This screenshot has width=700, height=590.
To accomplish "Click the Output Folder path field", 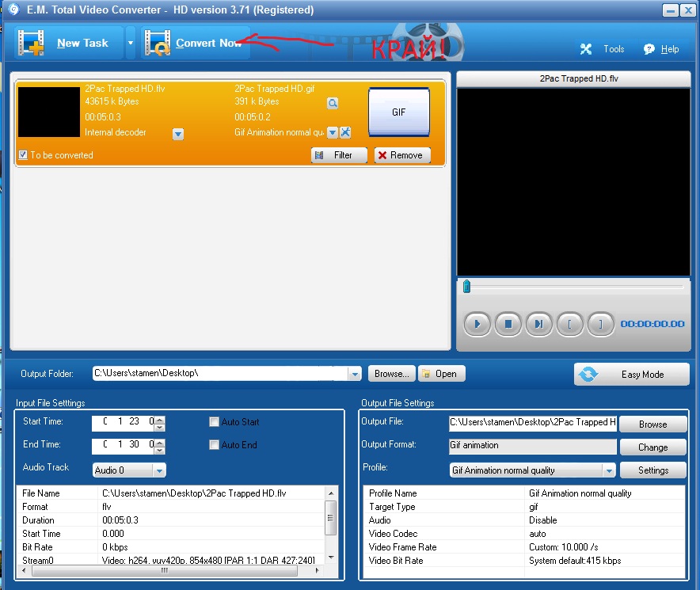I will (x=220, y=373).
